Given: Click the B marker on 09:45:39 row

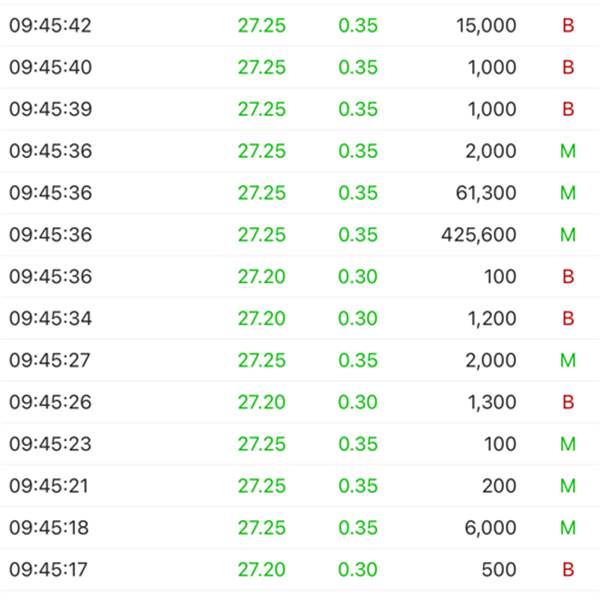Looking at the screenshot, I should coord(568,110).
